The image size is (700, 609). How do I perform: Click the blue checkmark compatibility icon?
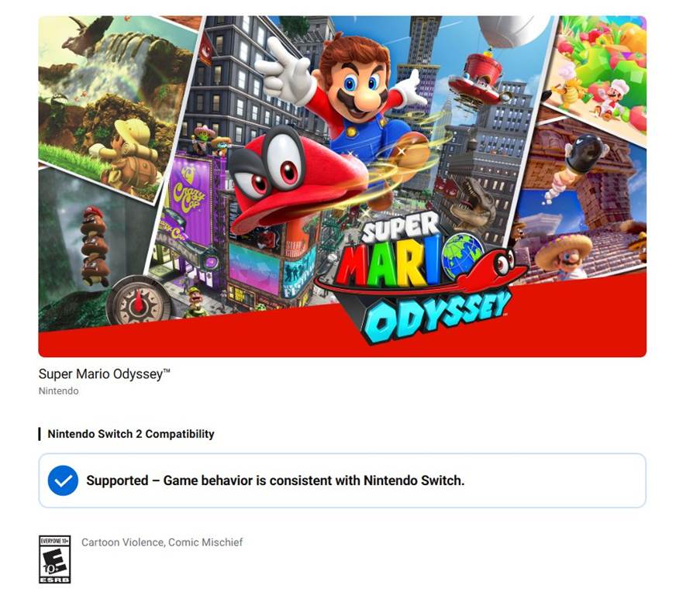(x=63, y=480)
